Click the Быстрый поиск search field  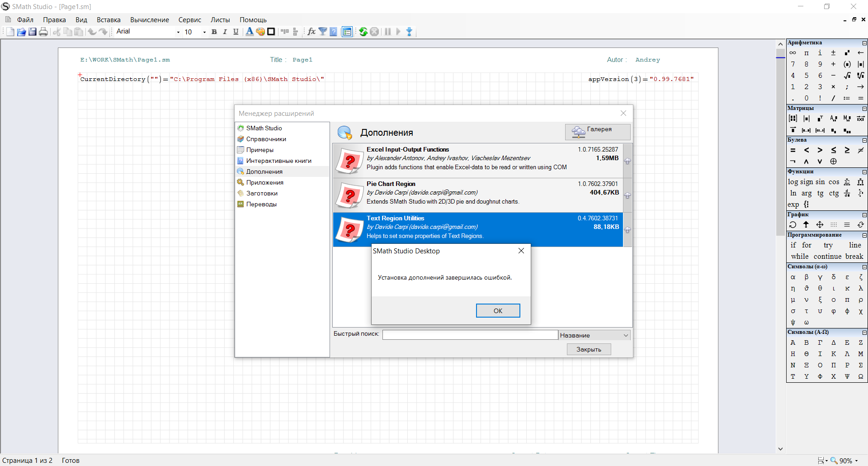point(470,335)
